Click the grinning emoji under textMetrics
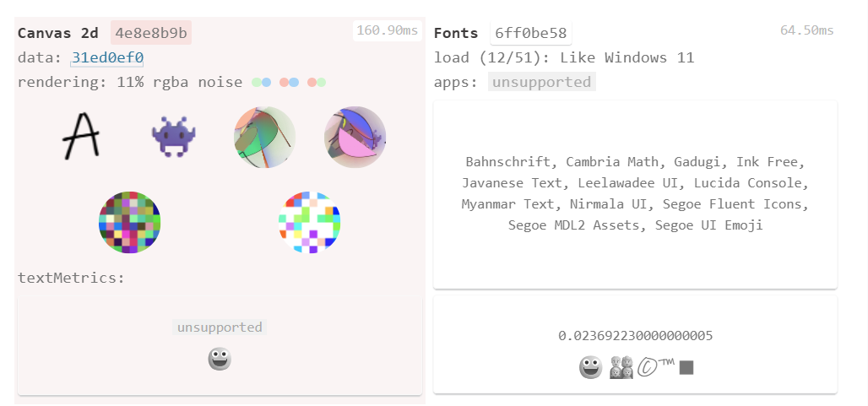 pos(220,360)
